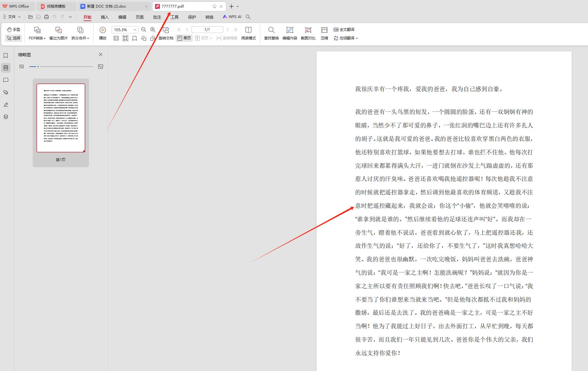Screen dimensions: 588x371
Task: Open 查找替换 find and replace
Action: pos(271,33)
